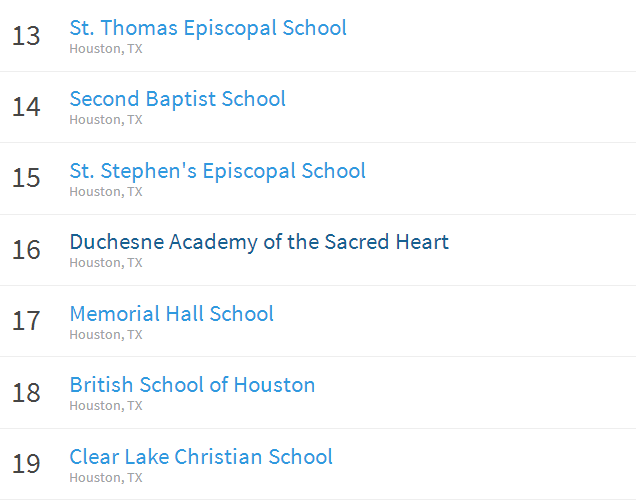The width and height of the screenshot is (636, 500).
Task: Select rank number 17
Action: coord(26,322)
